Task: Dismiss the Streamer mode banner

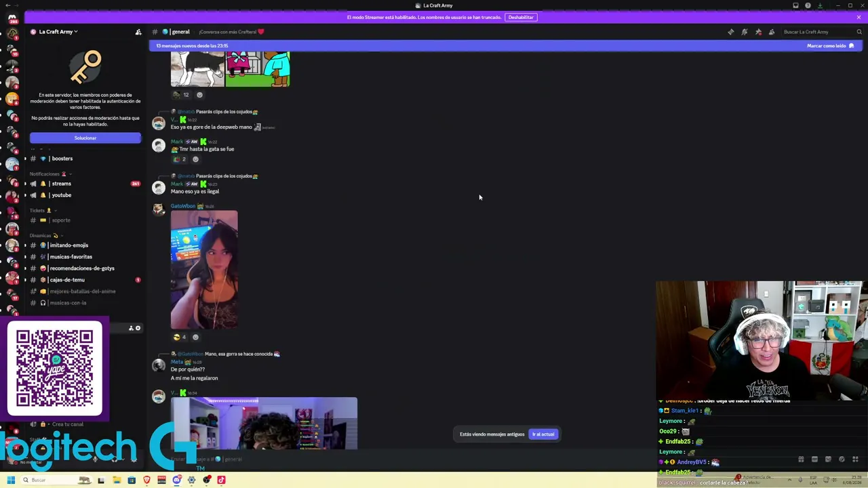Action: (859, 17)
